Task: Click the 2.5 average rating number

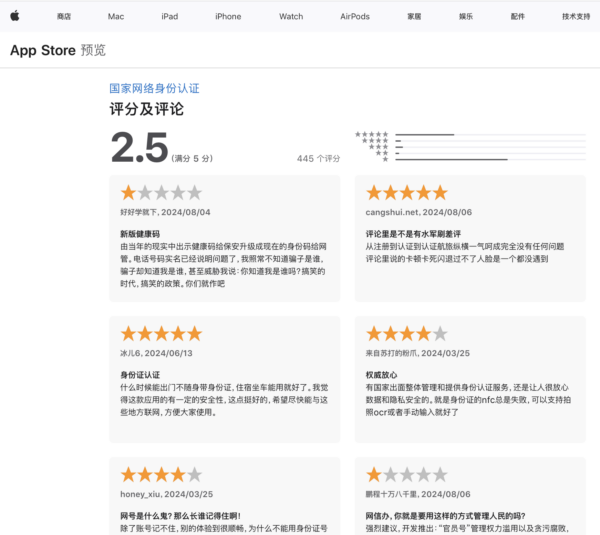Action: point(139,147)
